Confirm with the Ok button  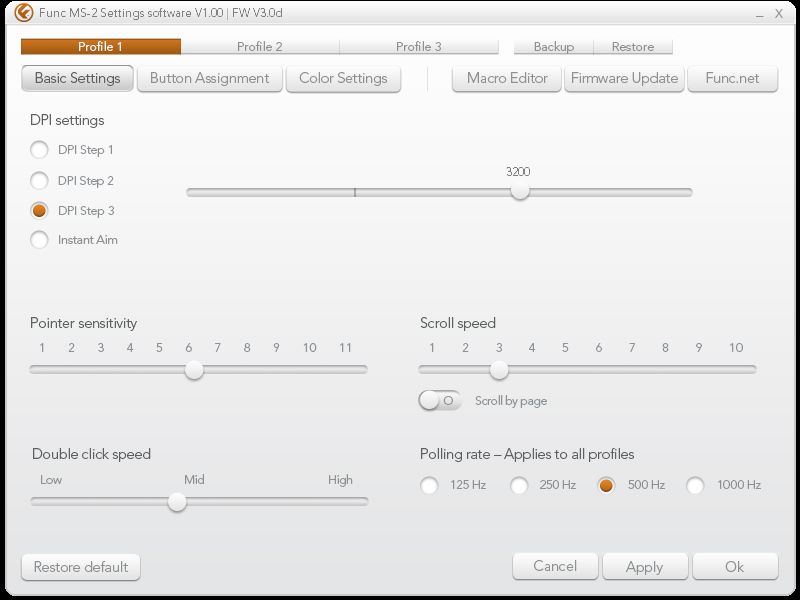pyautogui.click(x=735, y=566)
